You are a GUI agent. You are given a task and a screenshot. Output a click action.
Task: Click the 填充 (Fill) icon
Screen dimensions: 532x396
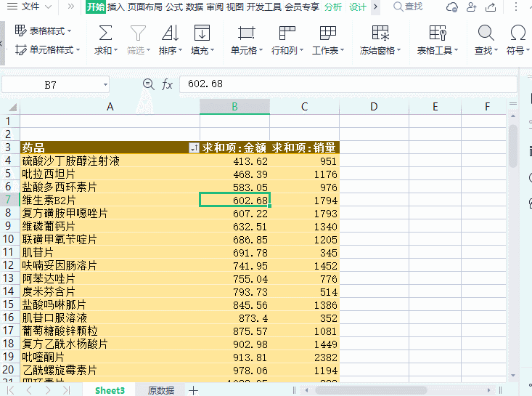click(201, 33)
